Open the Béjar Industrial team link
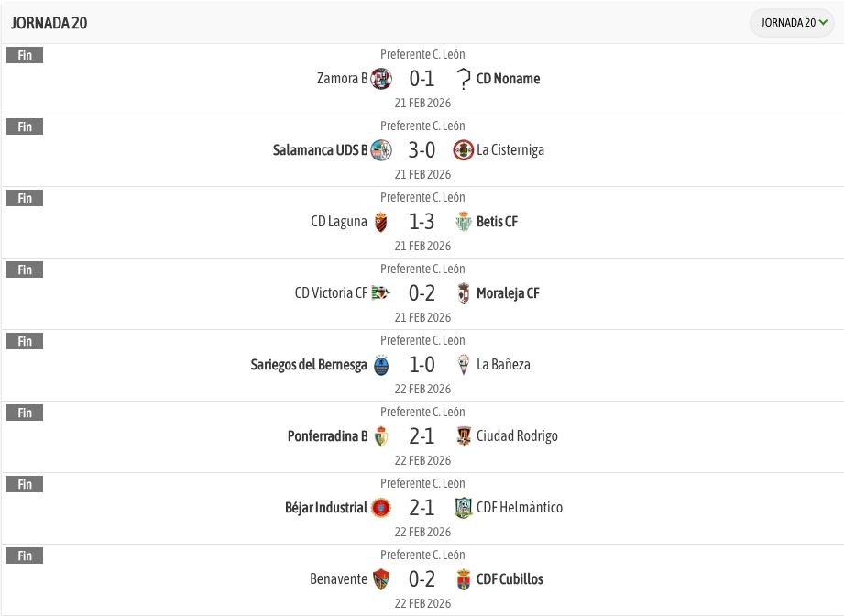 tap(325, 508)
